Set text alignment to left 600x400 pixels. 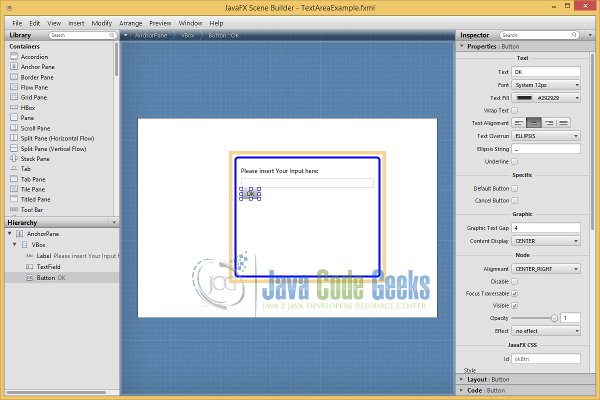(519, 123)
